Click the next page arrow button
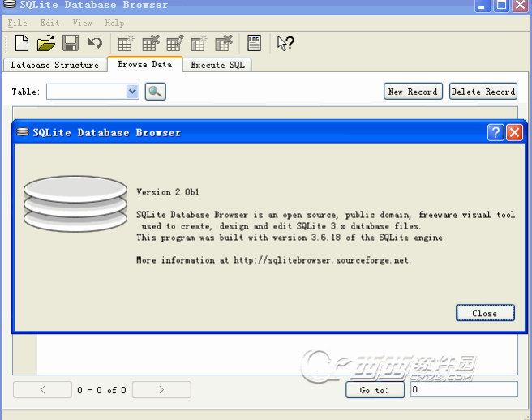Screen dimensions: 532x420 point(161,389)
